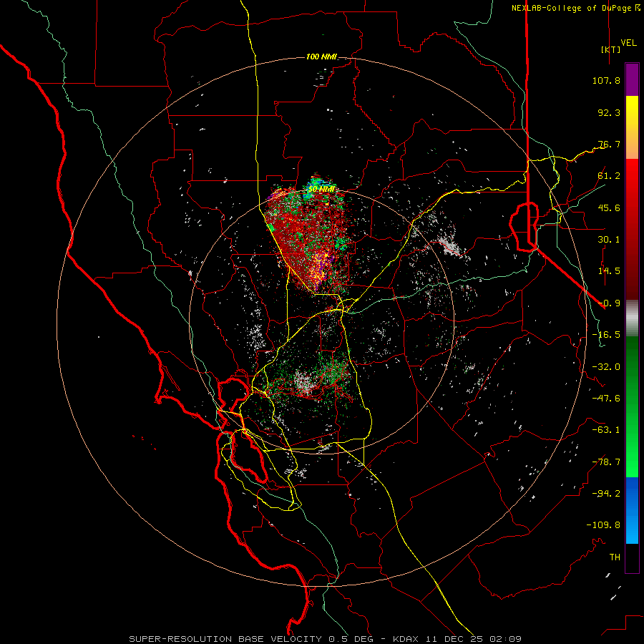Click the -47.6 velocity scale value
Image resolution: width=644 pixels, height=644 pixels.
[606, 399]
